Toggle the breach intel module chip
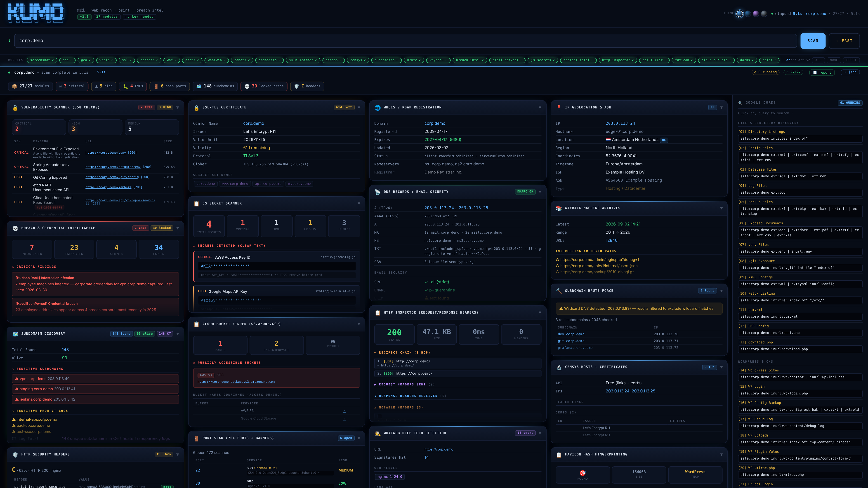868x488 pixels. (470, 60)
